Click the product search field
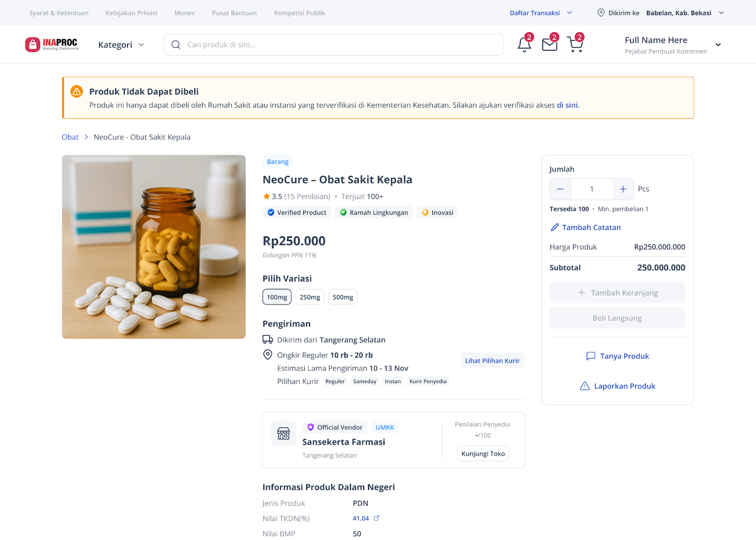Viewport: 756px width, 540px height. 334,44
